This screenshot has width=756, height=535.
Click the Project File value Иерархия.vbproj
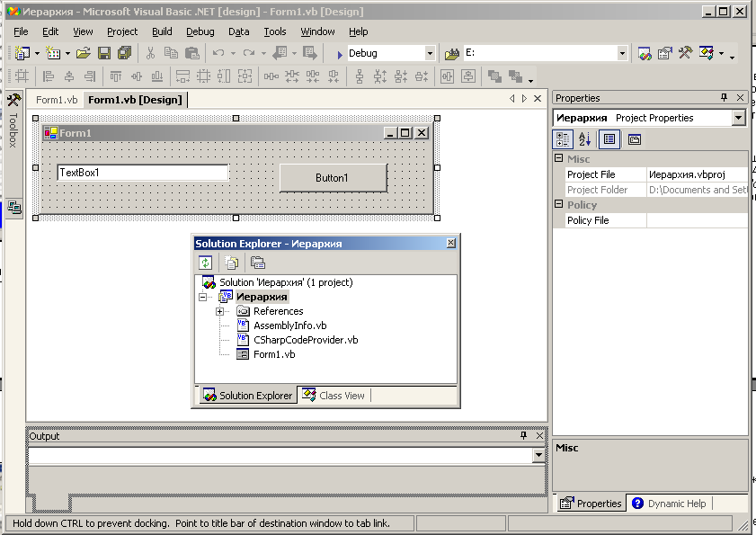coord(687,174)
